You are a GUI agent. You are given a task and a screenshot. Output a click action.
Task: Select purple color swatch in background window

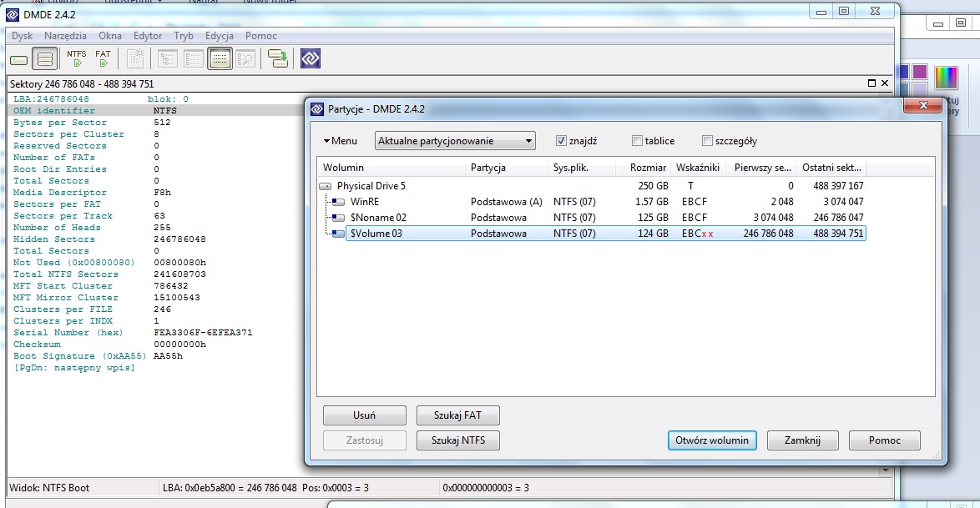(x=919, y=72)
